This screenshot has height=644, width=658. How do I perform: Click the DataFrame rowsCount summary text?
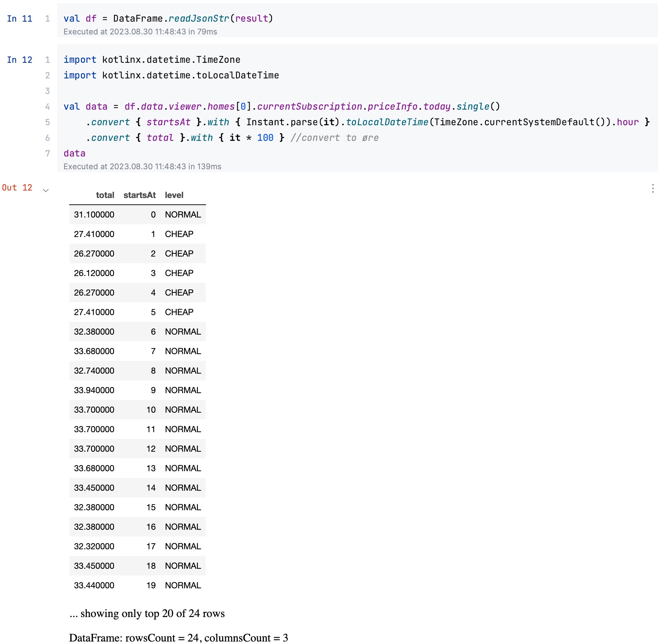pos(178,638)
